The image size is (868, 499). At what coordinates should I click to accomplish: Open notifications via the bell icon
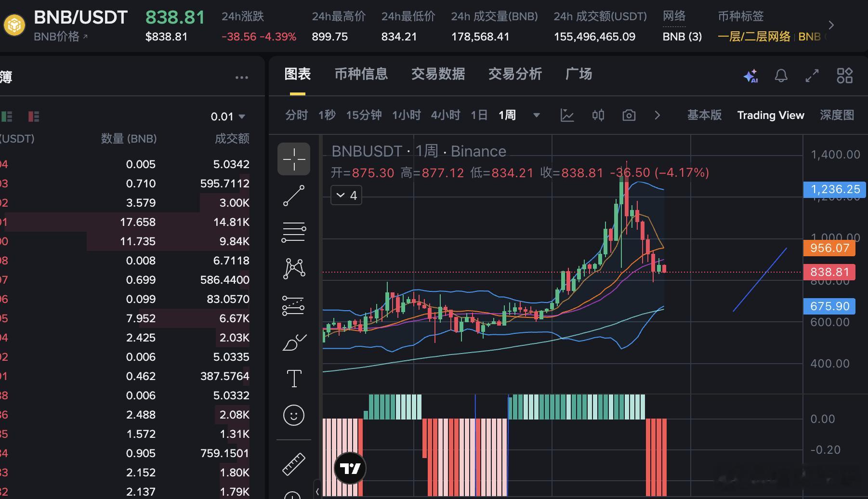781,76
